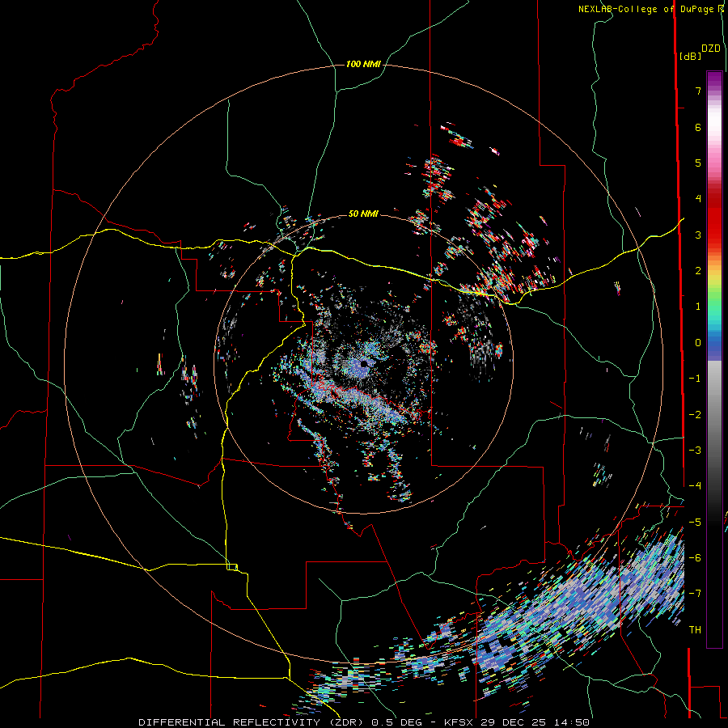This screenshot has height=728, width=728.
Task: Click the "-3" value on the color scale
Action: point(695,451)
